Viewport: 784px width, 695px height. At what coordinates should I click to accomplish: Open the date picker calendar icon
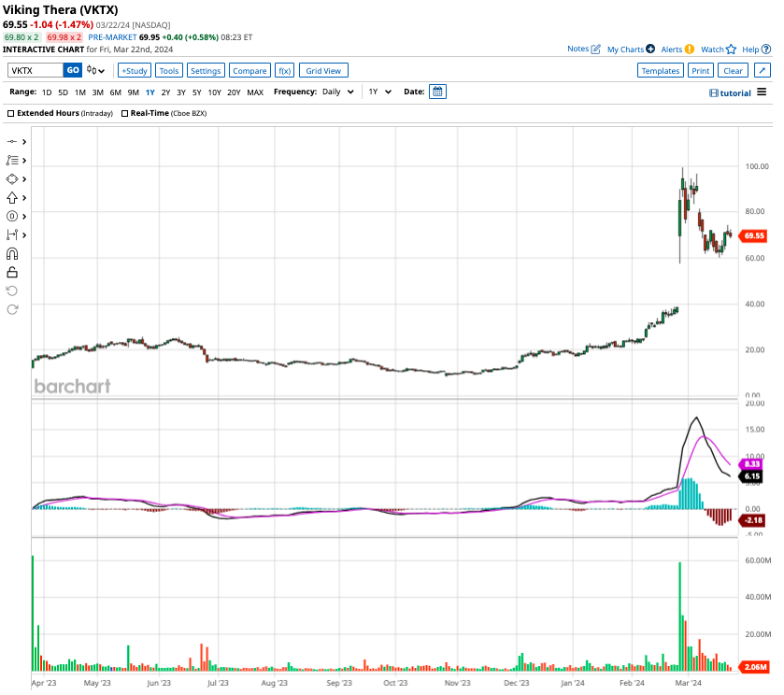[438, 92]
